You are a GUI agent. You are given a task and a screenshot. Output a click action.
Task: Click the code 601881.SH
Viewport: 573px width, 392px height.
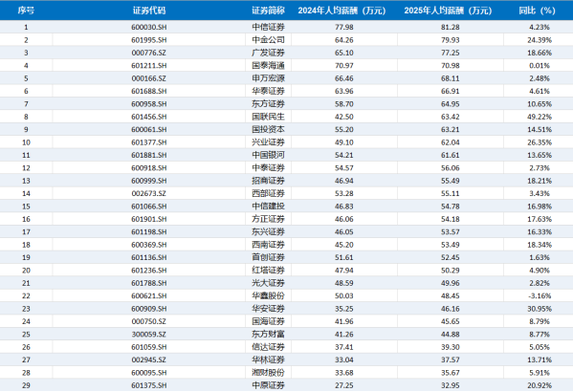[149, 155]
